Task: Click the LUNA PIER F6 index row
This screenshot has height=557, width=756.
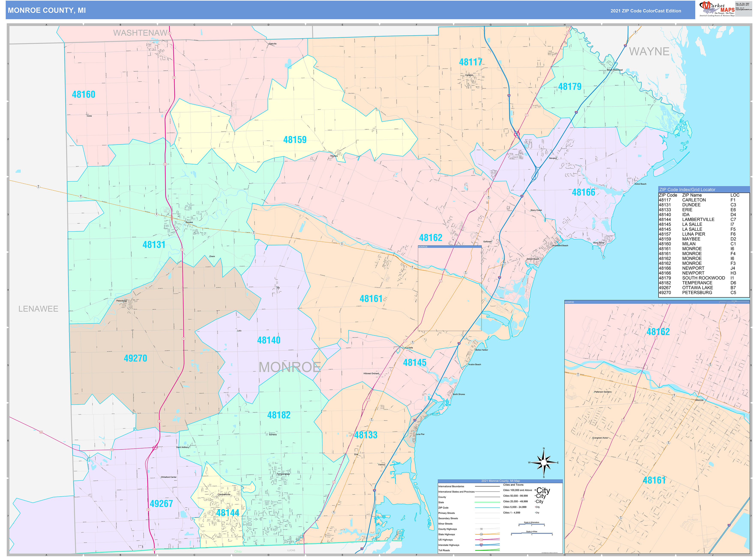Action: (x=704, y=234)
